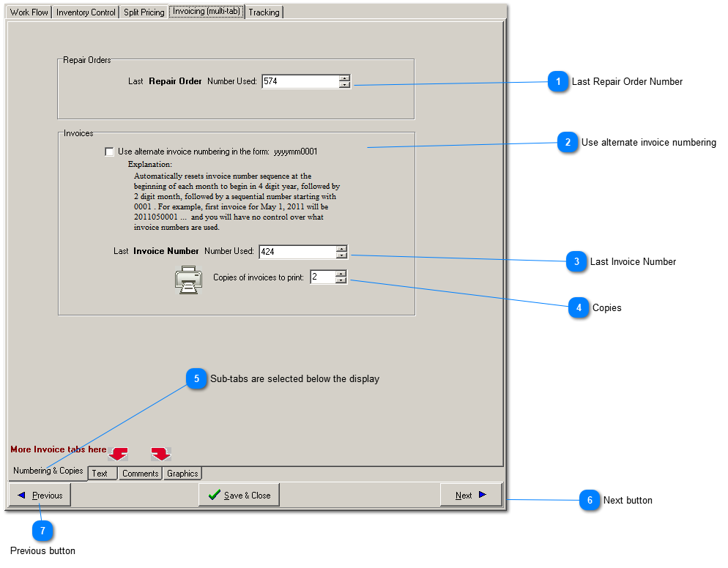
Task: Click the printer icon beside invoice copies
Action: coord(188,280)
